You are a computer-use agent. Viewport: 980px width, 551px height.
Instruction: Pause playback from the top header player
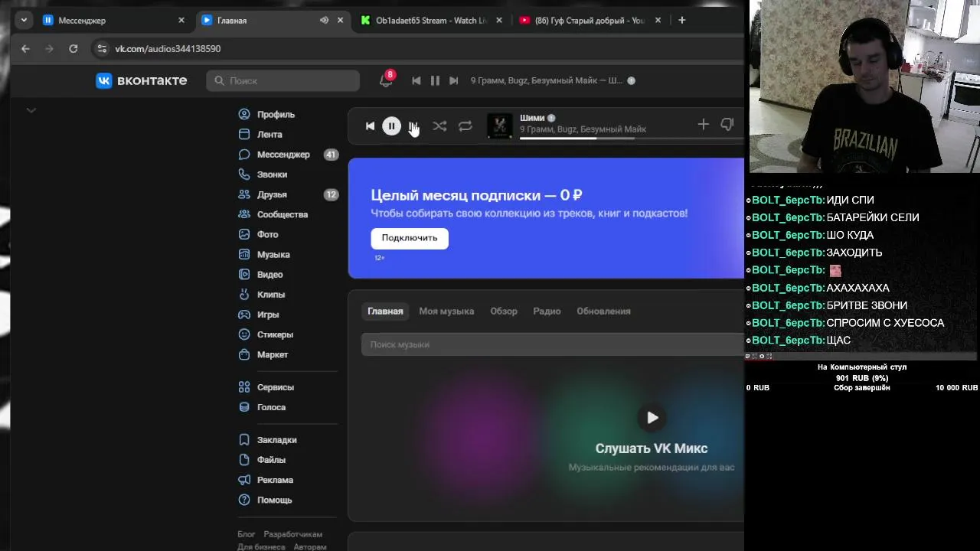pos(435,80)
